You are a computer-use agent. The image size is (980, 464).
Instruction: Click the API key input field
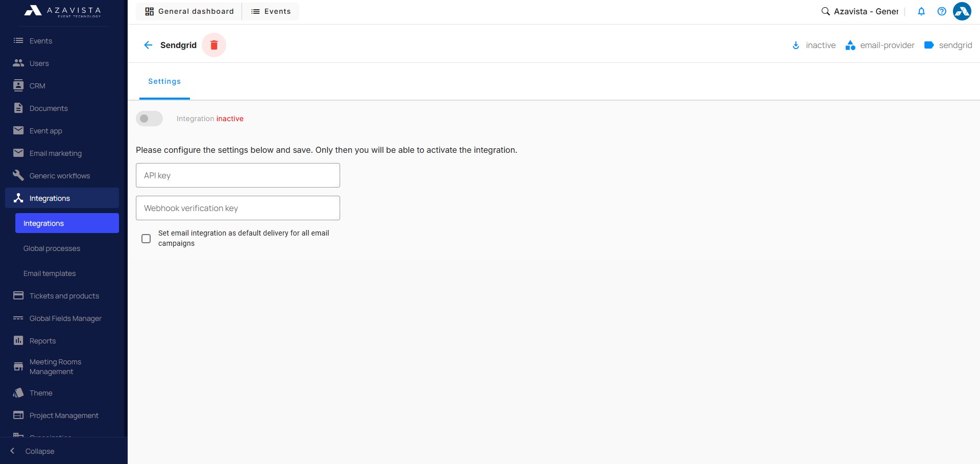point(238,175)
